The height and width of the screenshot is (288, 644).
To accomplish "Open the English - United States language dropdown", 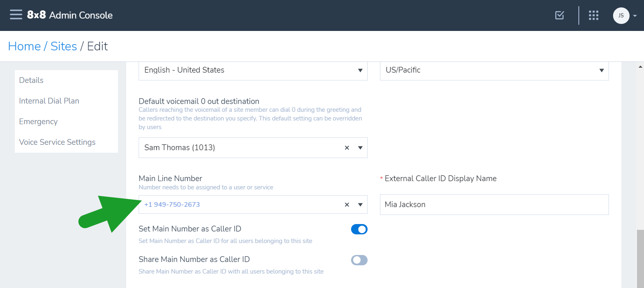I will [x=253, y=70].
